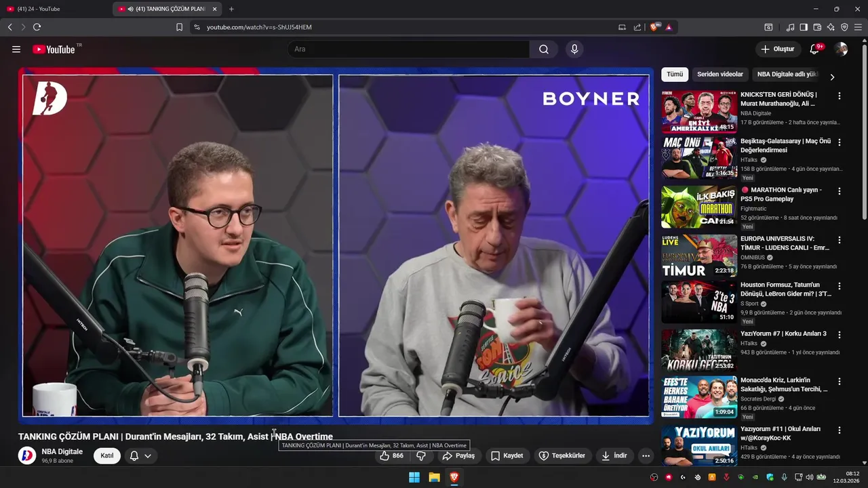The height and width of the screenshot is (488, 868).
Task: Open Brave VPN shield icon
Action: pyautogui.click(x=844, y=27)
